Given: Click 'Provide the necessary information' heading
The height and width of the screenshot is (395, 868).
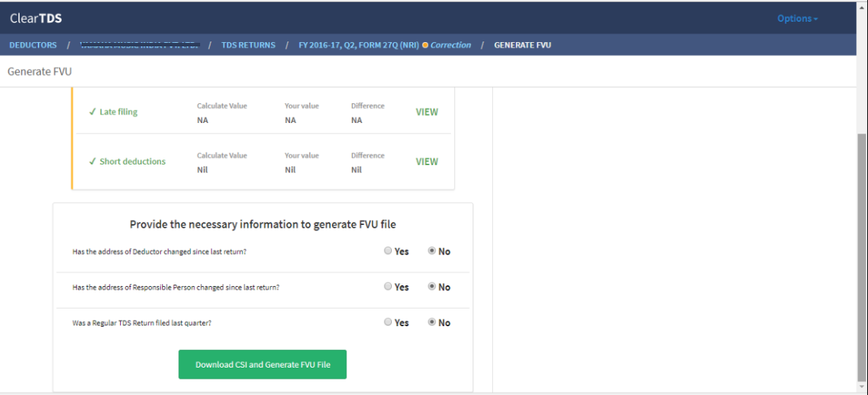Looking at the screenshot, I should (x=263, y=225).
